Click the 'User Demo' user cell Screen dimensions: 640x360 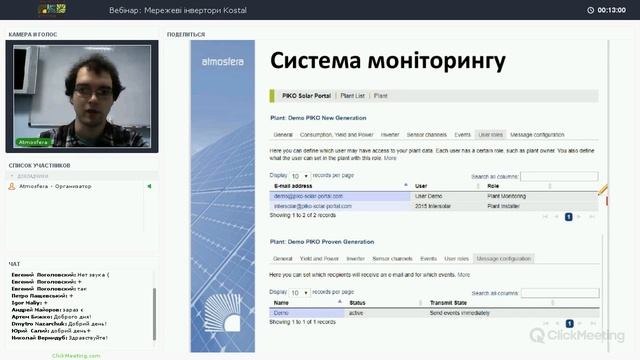tap(429, 196)
